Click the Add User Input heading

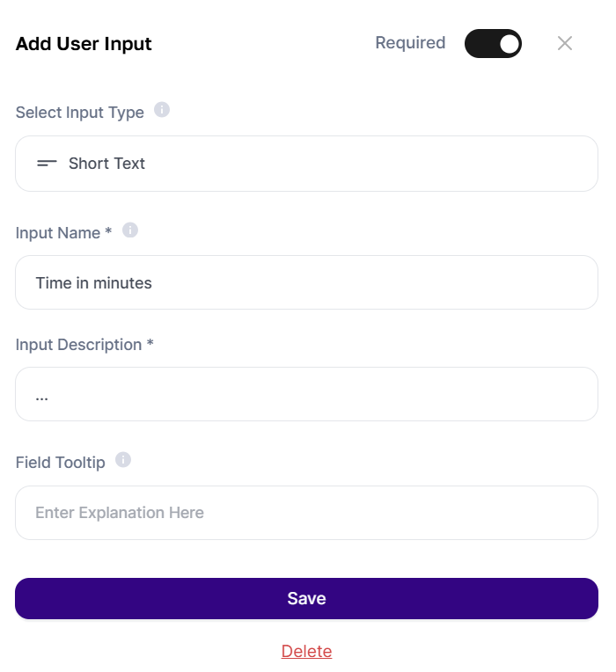click(84, 44)
